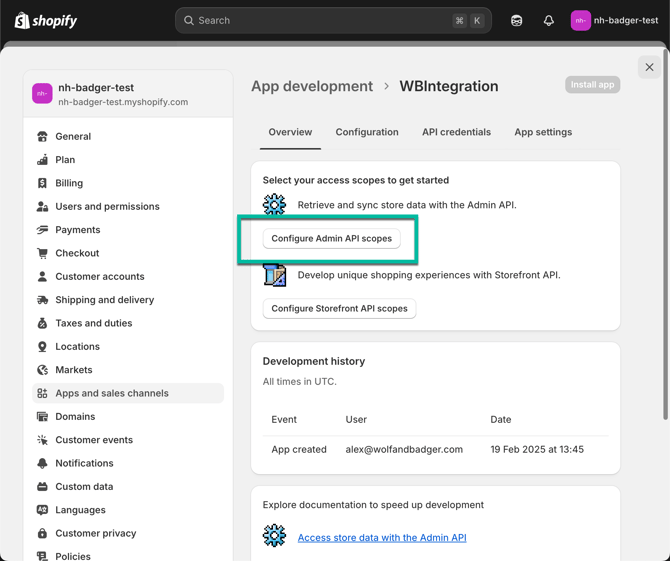This screenshot has height=561, width=670.
Task: Click the Users and permissions icon
Action: (42, 206)
